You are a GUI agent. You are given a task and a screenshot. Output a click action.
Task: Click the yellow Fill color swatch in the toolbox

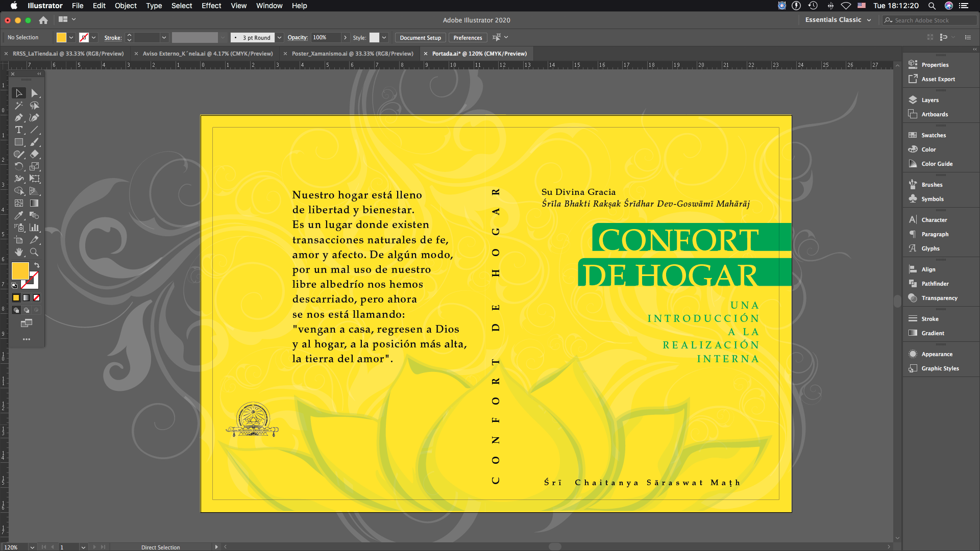pyautogui.click(x=20, y=271)
